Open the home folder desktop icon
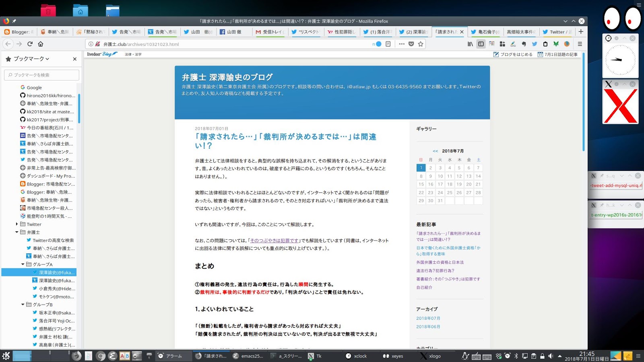 click(80, 10)
